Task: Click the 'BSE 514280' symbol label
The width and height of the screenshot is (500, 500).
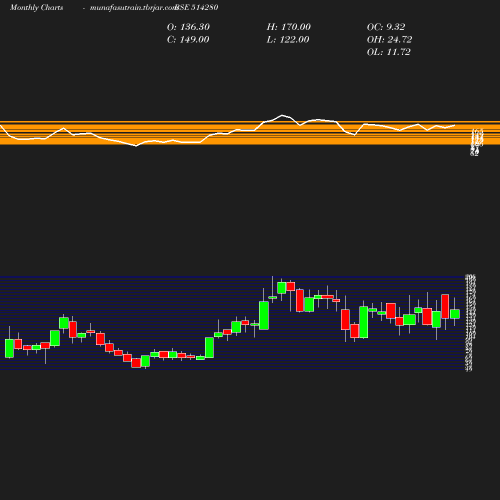Action: tap(197, 7)
